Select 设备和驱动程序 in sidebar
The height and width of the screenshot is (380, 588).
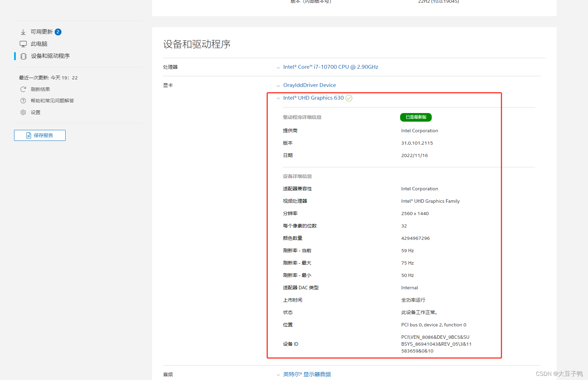(x=50, y=56)
